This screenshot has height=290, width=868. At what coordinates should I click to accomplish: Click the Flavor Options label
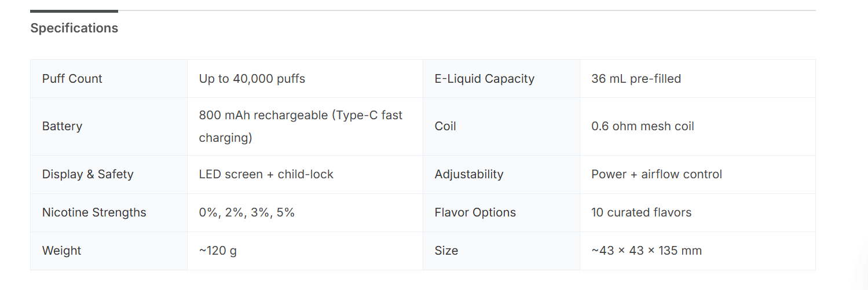(475, 212)
